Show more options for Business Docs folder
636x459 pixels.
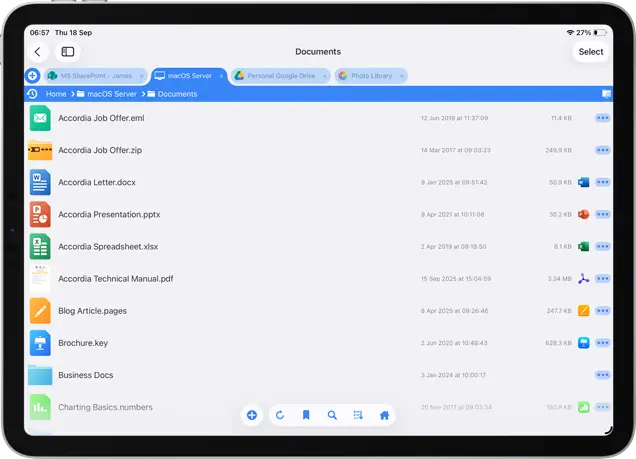tap(602, 375)
